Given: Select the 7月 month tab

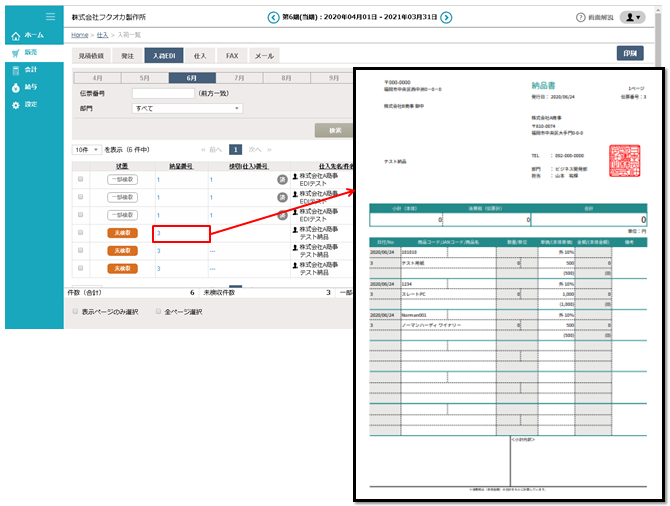Looking at the screenshot, I should click(x=240, y=77).
